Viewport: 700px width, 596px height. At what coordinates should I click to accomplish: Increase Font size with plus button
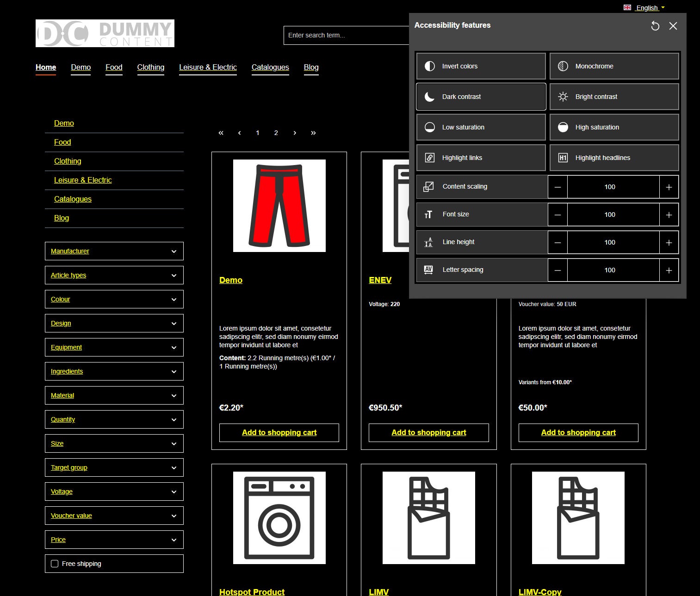669,215
